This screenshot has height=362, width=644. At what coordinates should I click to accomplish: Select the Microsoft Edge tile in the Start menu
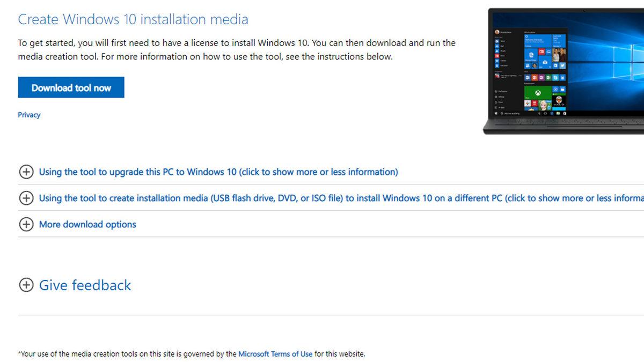click(532, 55)
